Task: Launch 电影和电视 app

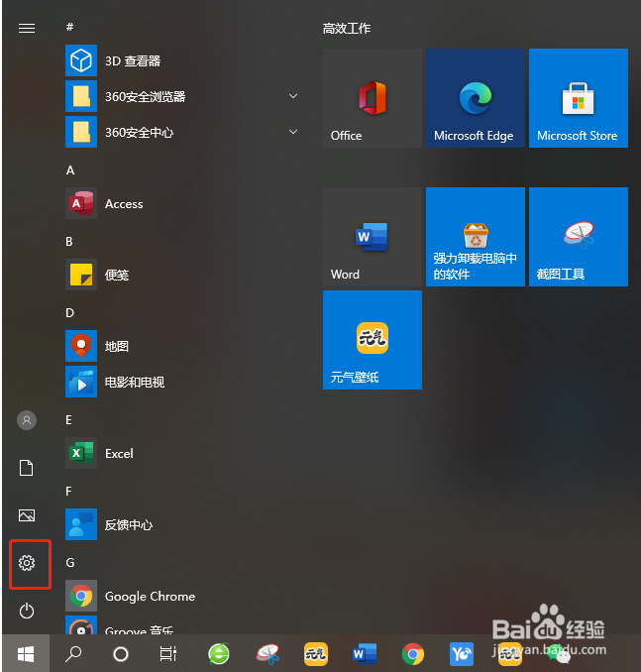Action: point(182,382)
